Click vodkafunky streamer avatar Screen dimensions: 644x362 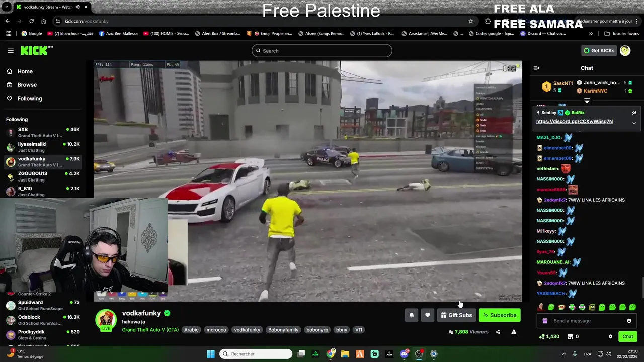click(x=106, y=320)
